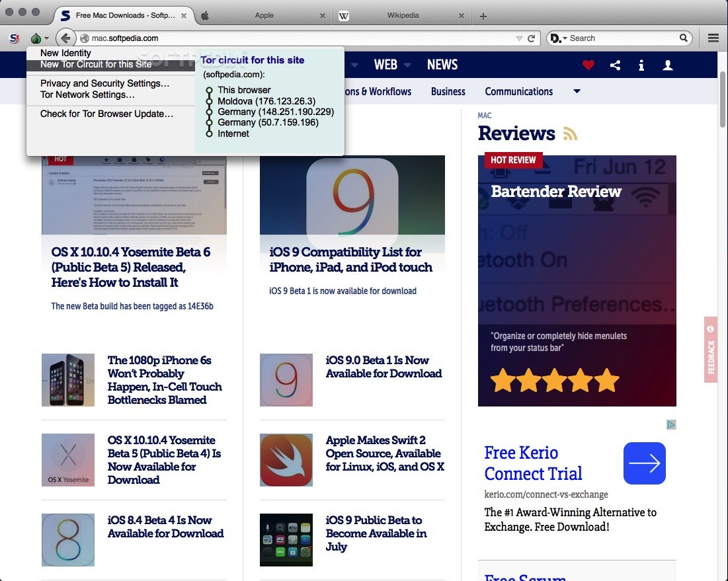The height and width of the screenshot is (581, 728).
Task: Click the AdChoices icon on the Kerio ad
Action: point(671,424)
